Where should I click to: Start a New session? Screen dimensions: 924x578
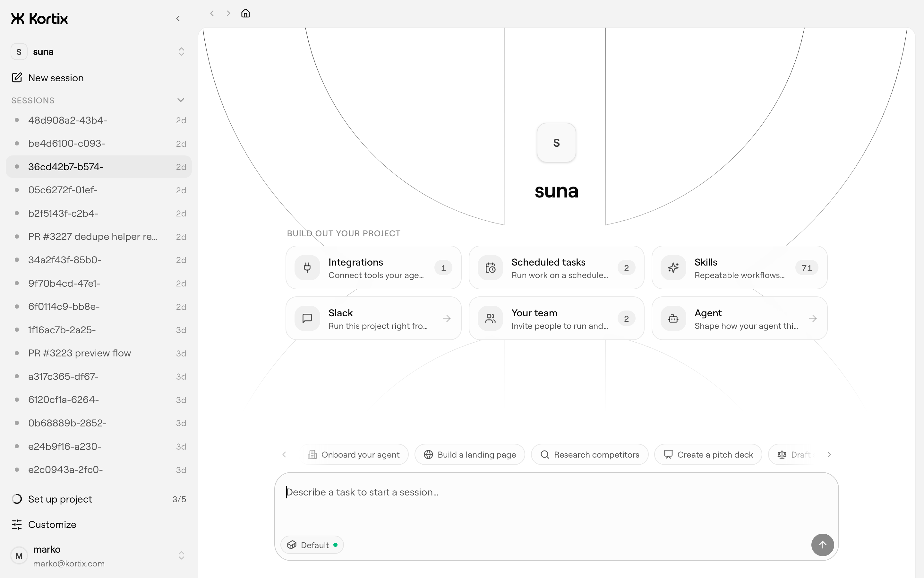98,78
